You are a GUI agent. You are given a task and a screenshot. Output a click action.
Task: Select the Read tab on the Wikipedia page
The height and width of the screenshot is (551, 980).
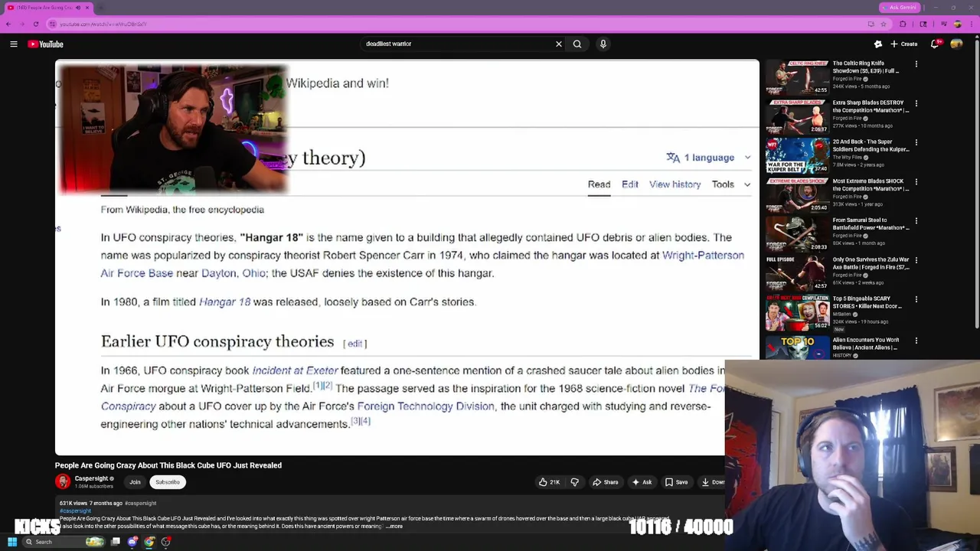click(599, 184)
